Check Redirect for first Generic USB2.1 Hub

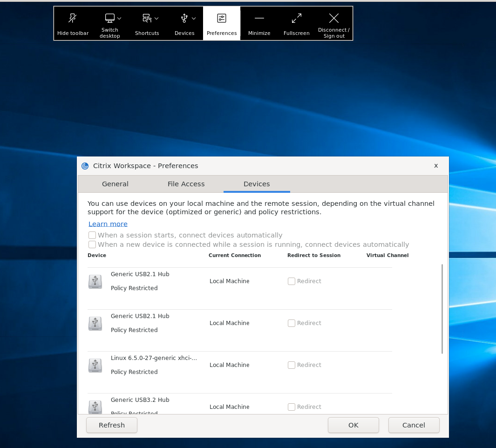coord(292,281)
